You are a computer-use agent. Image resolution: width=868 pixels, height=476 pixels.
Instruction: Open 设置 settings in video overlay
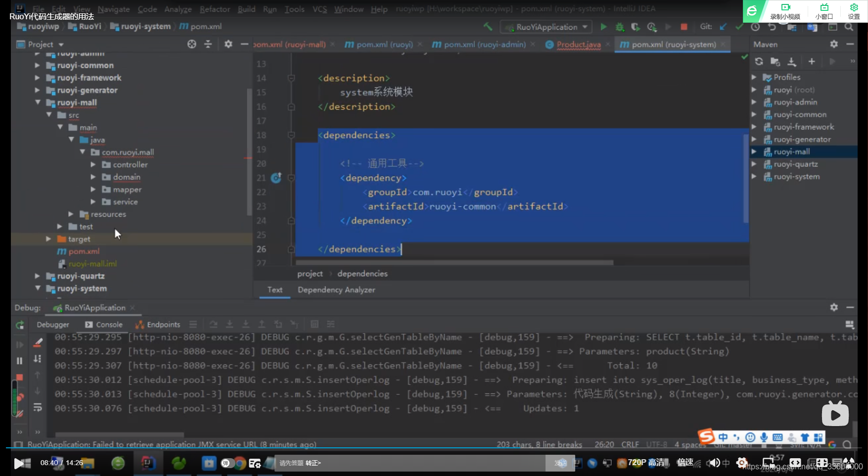854,11
